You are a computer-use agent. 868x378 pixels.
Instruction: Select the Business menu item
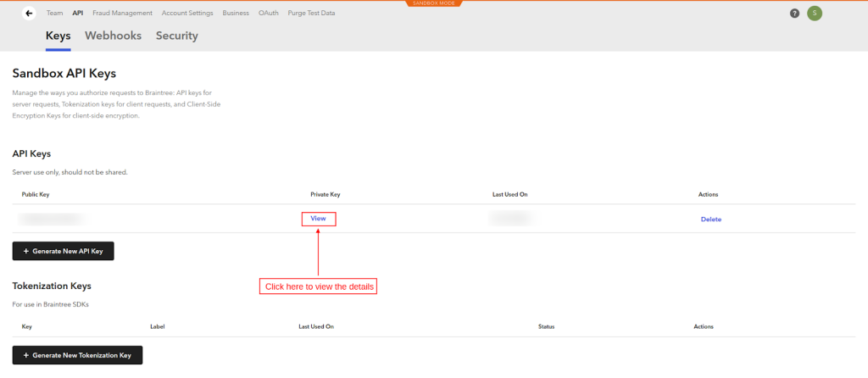tap(236, 14)
